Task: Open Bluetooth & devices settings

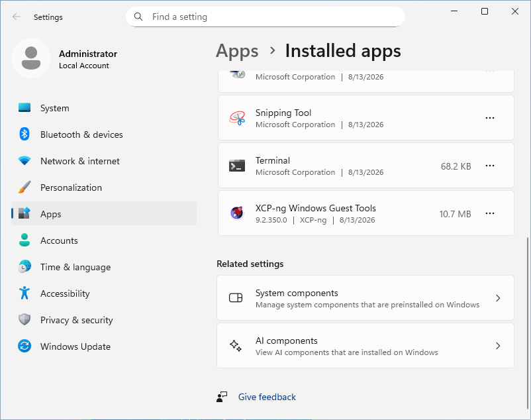Action: pyautogui.click(x=104, y=134)
